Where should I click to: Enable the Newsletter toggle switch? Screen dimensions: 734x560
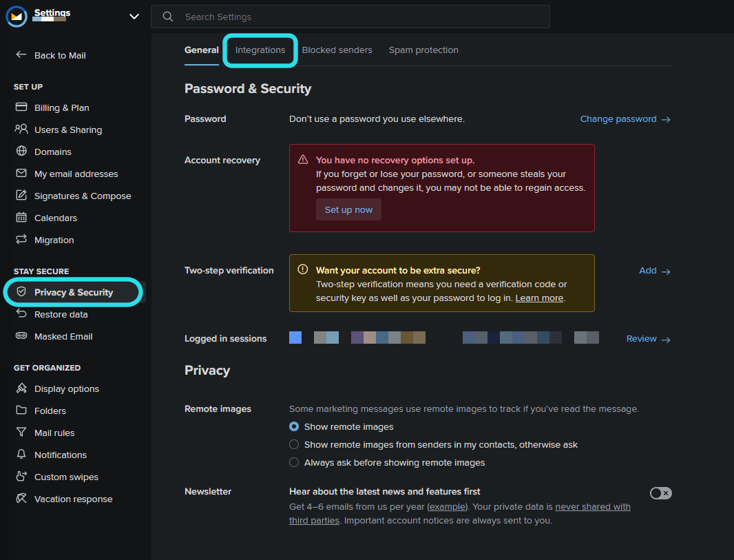(660, 493)
